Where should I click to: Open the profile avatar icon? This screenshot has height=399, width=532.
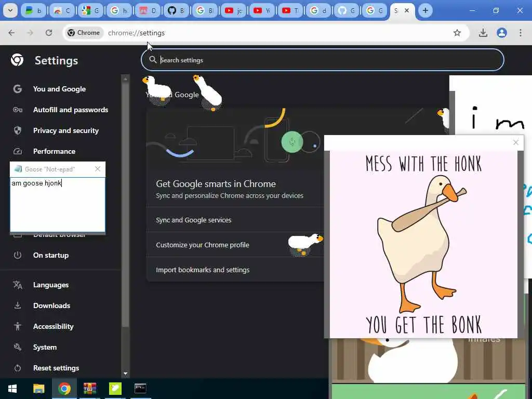click(x=502, y=33)
